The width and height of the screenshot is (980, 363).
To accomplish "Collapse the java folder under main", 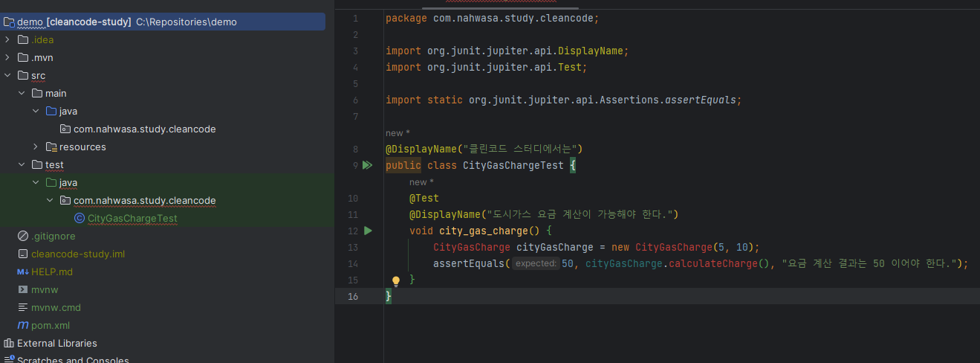I will click(x=36, y=111).
